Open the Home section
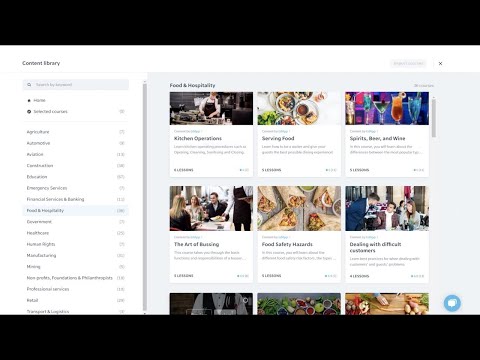 39,100
